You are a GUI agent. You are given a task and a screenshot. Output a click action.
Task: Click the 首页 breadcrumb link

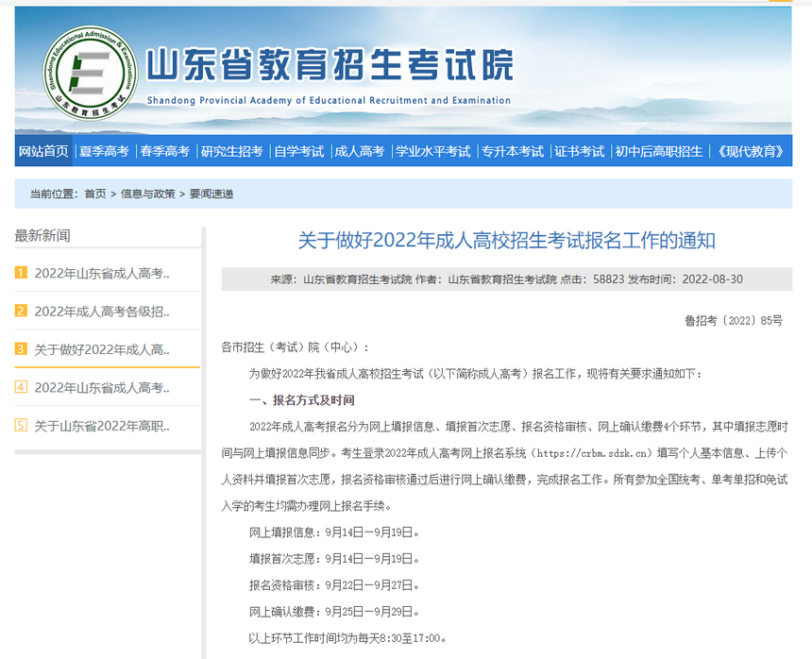coord(95,194)
